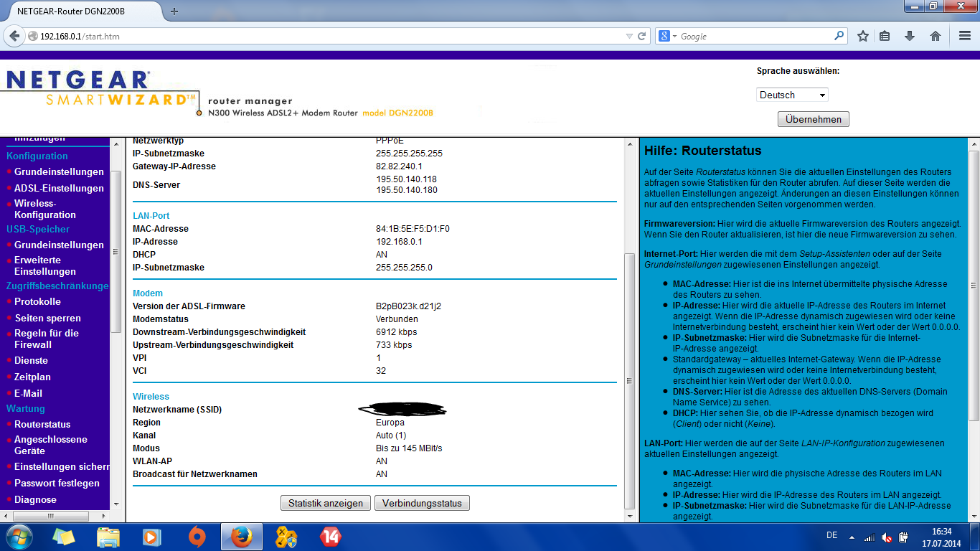Open Erweiterte Einstellungen in the sidebar
The width and height of the screenshot is (980, 551).
[44, 265]
